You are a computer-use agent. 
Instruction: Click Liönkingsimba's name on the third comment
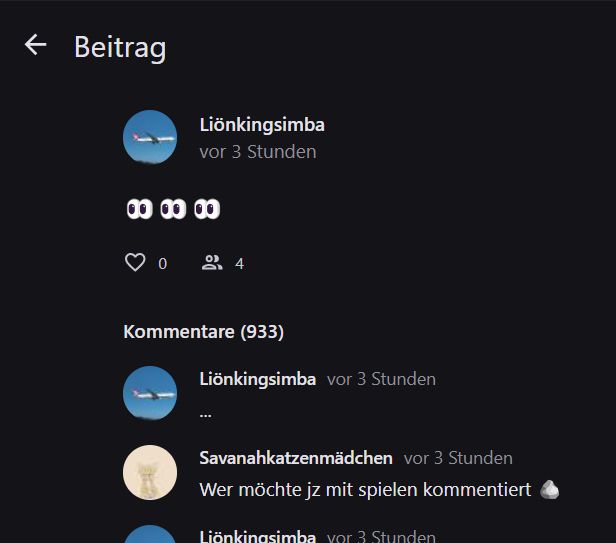coord(258,537)
